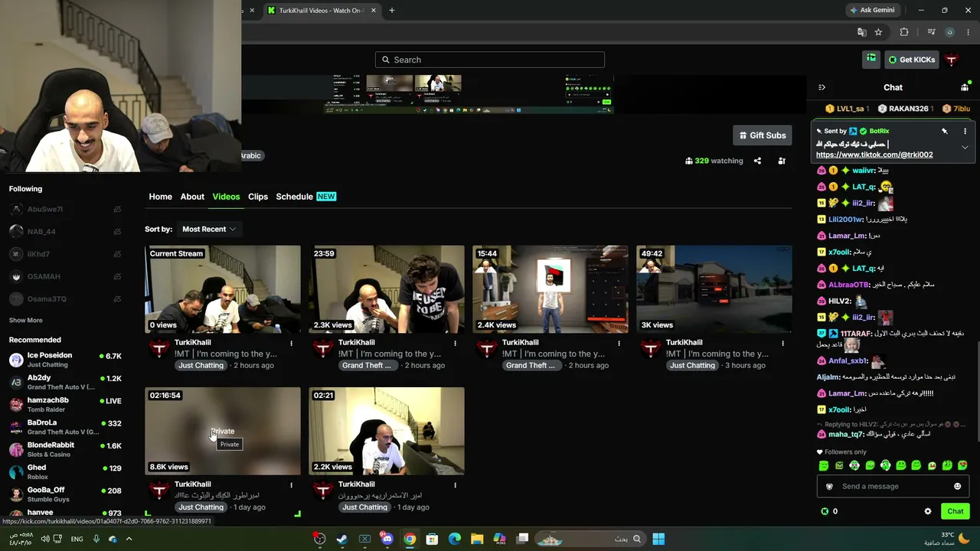Open options menu for the Current Stream video
Viewport: 980px width, 551px height.
pyautogui.click(x=291, y=343)
